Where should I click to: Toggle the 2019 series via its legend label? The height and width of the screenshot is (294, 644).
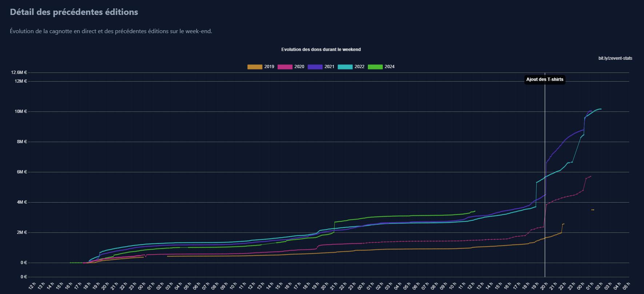269,67
